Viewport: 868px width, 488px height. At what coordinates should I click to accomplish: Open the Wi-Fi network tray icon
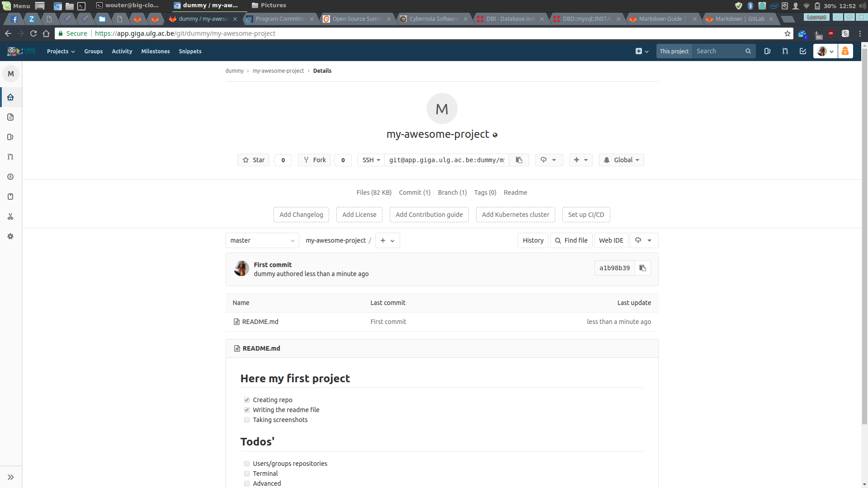tap(807, 6)
